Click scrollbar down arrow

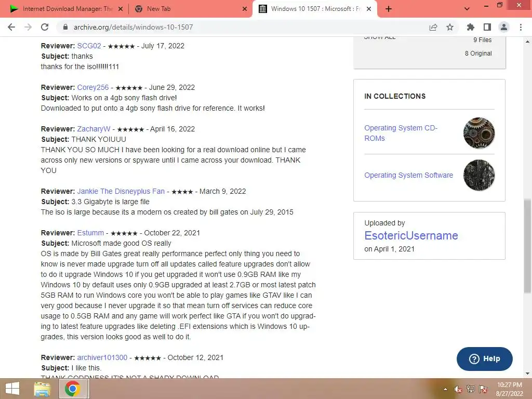527,374
